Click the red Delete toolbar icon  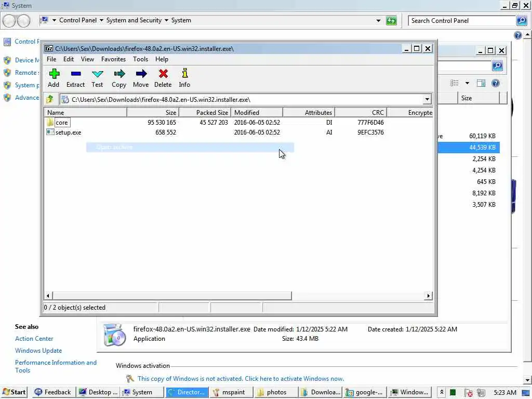[x=163, y=74]
